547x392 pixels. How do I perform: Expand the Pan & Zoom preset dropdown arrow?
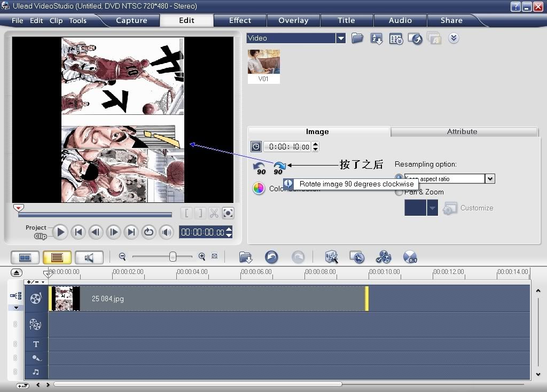point(432,208)
